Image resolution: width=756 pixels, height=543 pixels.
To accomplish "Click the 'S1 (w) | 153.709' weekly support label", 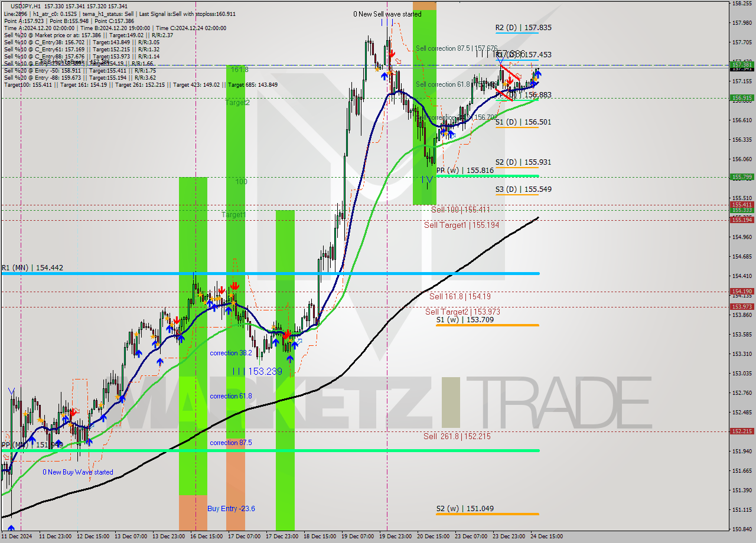I will pos(465,320).
